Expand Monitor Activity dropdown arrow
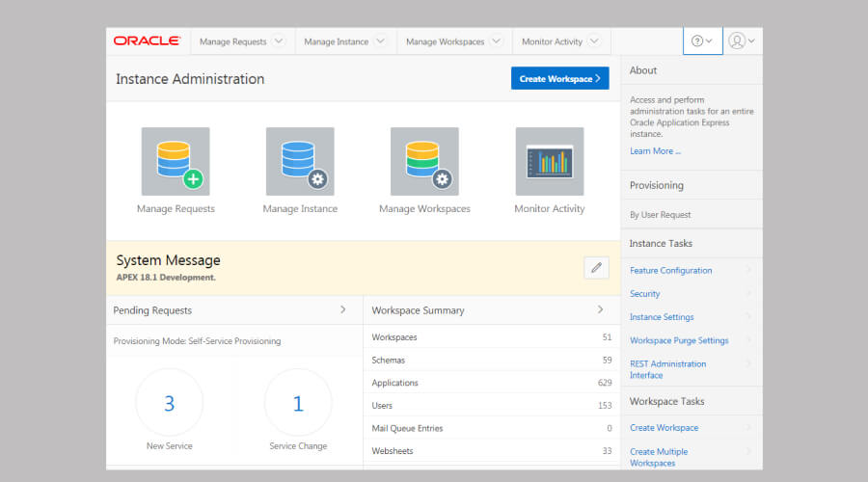The width and height of the screenshot is (868, 482). coord(594,40)
